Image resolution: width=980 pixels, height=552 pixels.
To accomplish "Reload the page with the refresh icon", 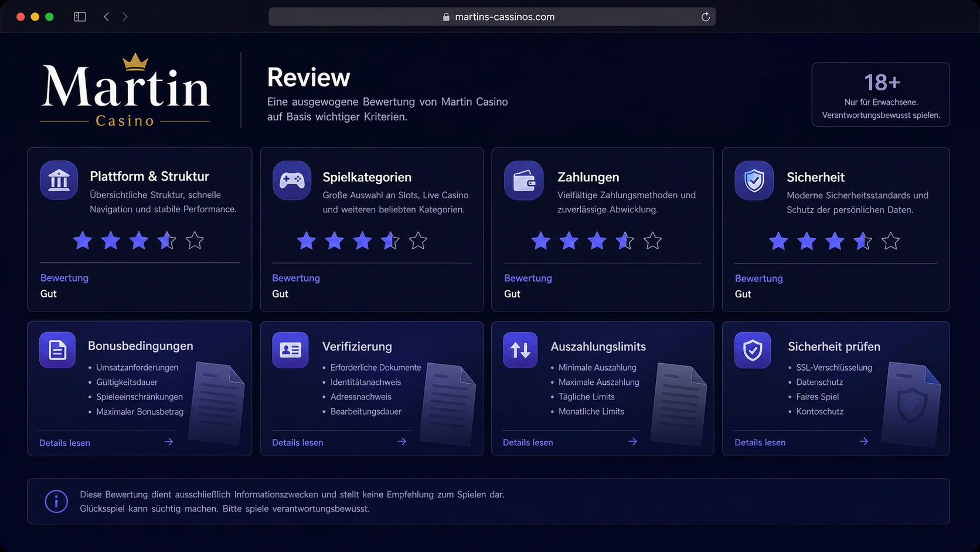I will pyautogui.click(x=706, y=17).
